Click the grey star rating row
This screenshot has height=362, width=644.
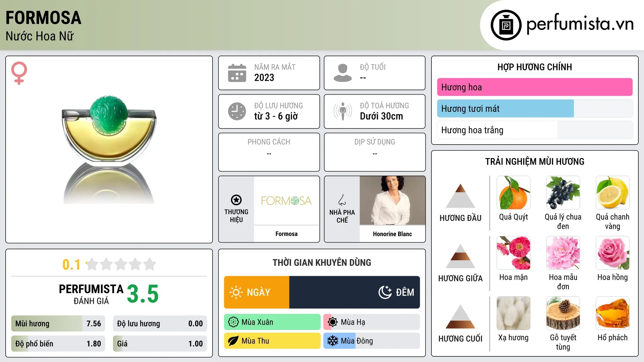(x=121, y=264)
